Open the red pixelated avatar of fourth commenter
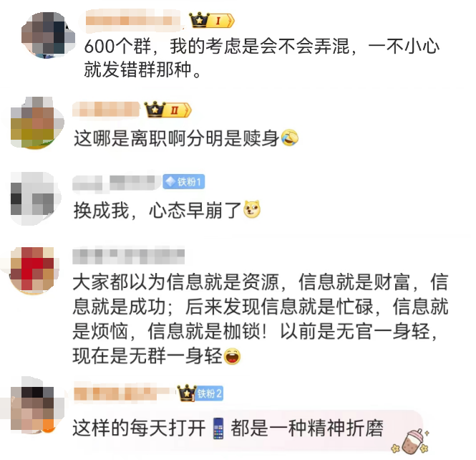The image size is (476, 460). (x=34, y=270)
